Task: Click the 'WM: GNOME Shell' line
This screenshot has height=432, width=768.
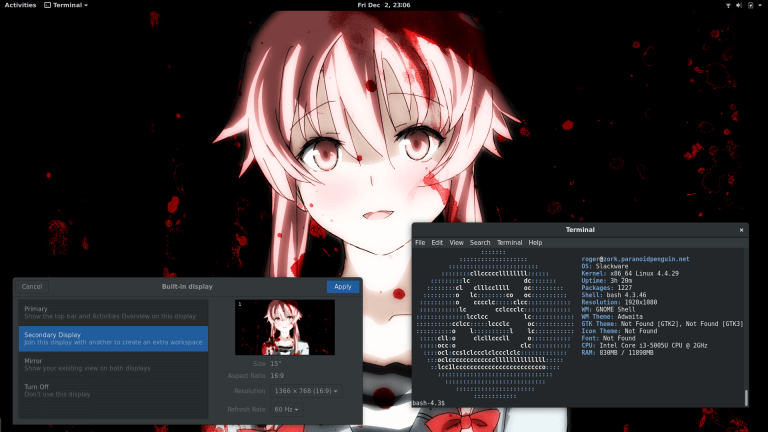Action: click(x=608, y=310)
